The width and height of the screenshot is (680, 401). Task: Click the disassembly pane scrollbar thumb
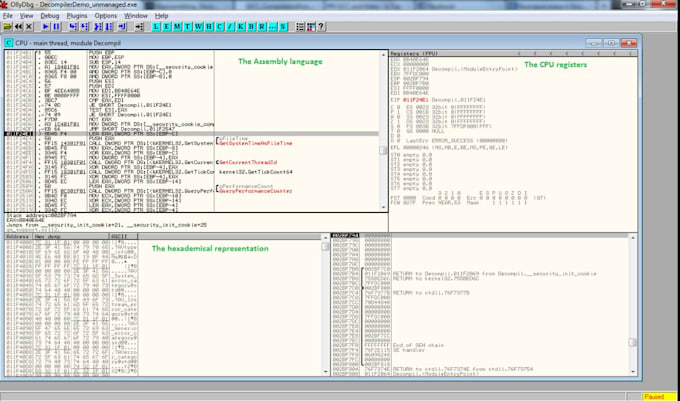pos(383,150)
